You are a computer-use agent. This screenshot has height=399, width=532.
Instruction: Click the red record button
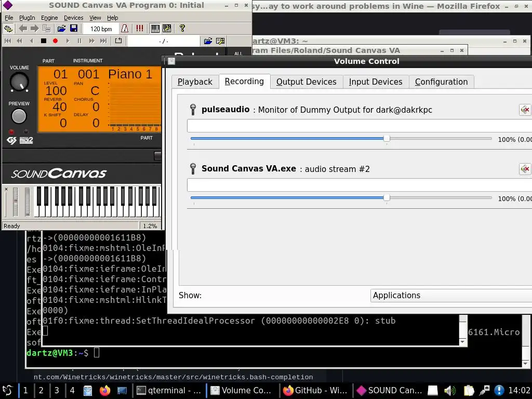[55, 41]
